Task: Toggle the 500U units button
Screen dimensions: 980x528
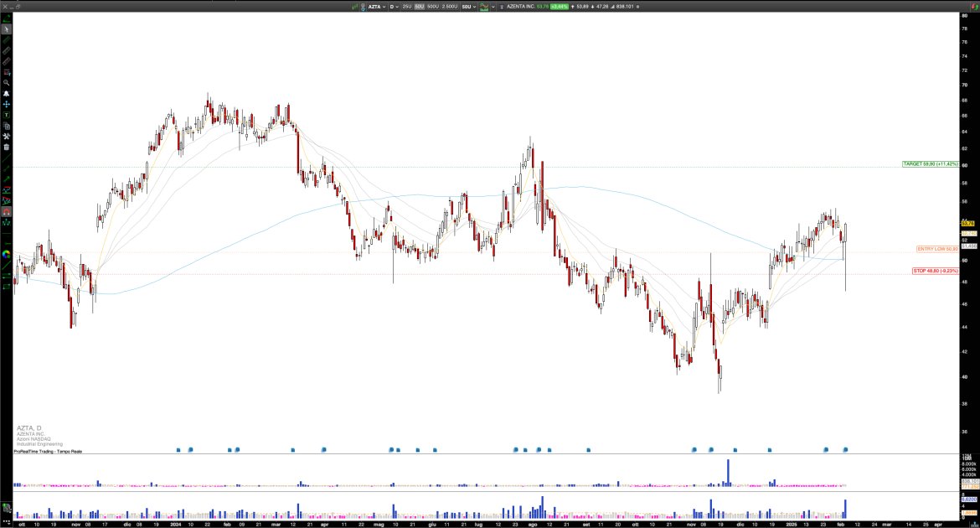Action: [433, 8]
